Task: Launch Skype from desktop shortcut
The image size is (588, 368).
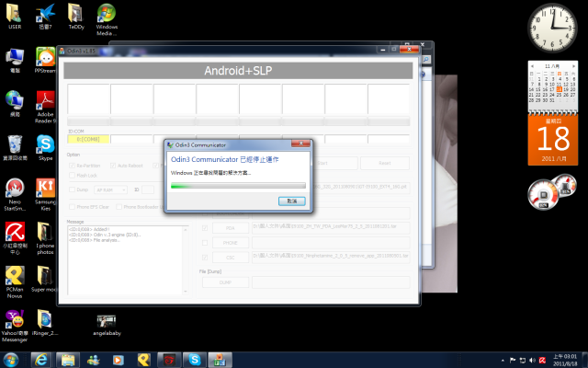Action: (x=45, y=147)
